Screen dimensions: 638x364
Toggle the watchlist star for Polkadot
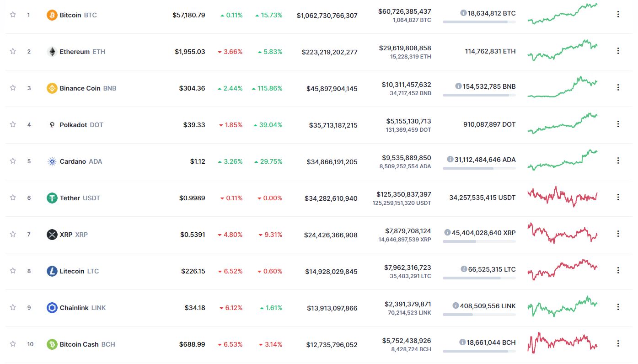(13, 124)
